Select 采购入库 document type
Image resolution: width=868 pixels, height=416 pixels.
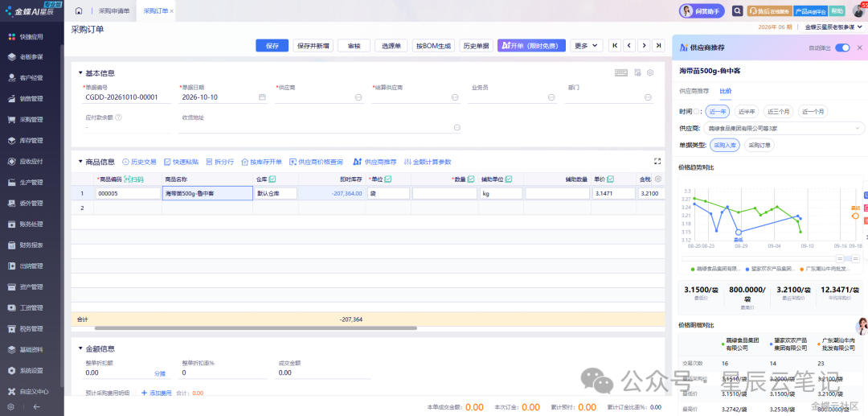725,145
